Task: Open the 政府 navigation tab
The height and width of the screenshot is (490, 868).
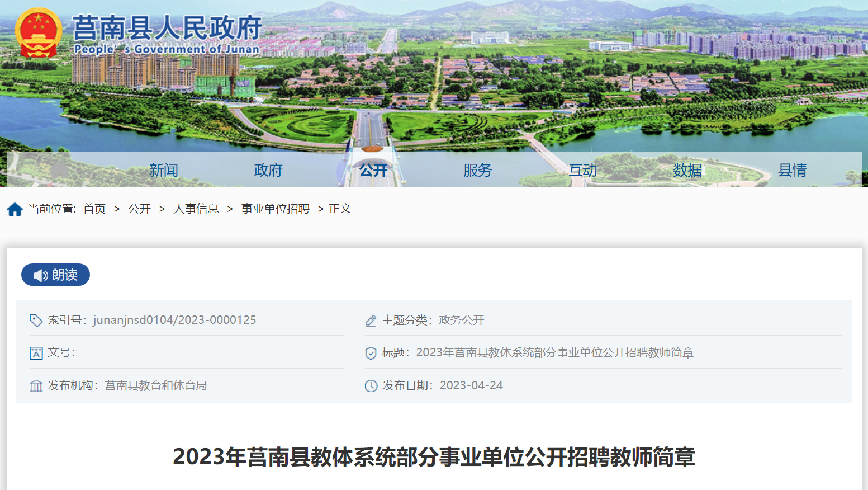Action: pos(268,170)
